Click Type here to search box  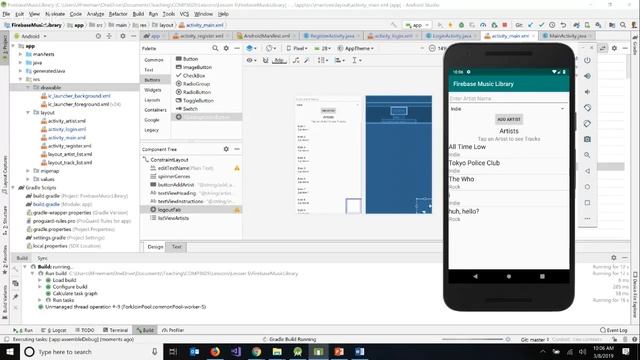point(91,351)
